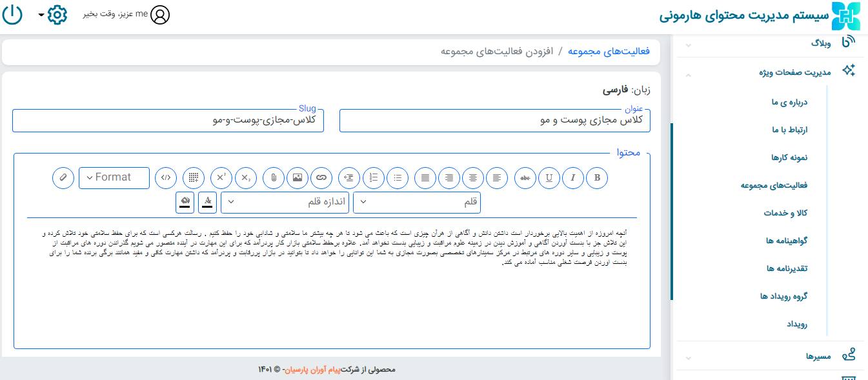Open the قلم font family dropdown

[417, 202]
